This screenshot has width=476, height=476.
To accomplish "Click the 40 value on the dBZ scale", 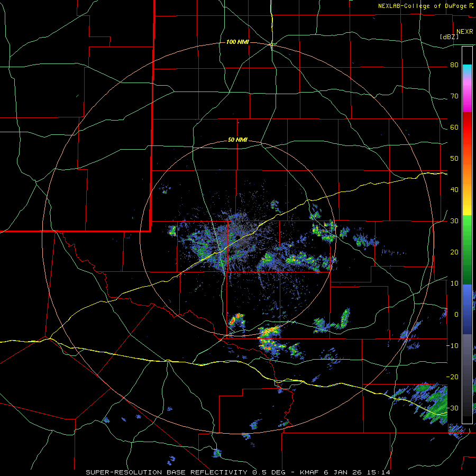I will [454, 190].
